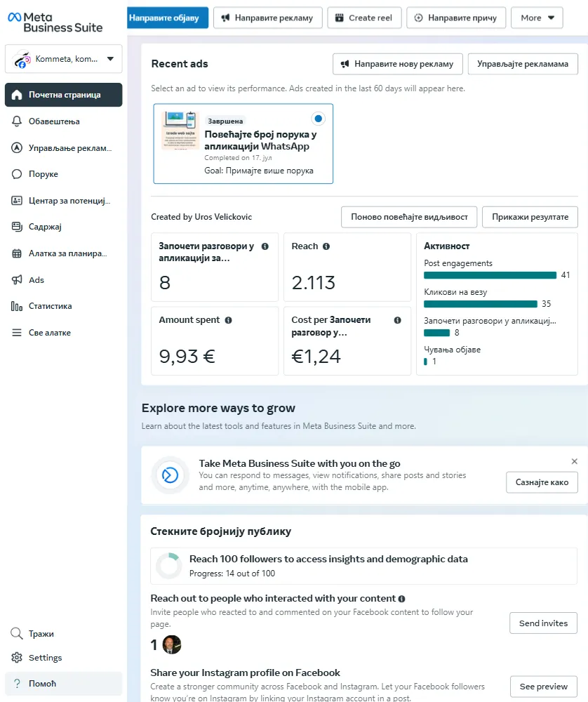Click the Amount spent value 9,93 €
588x702 pixels.
click(x=187, y=357)
